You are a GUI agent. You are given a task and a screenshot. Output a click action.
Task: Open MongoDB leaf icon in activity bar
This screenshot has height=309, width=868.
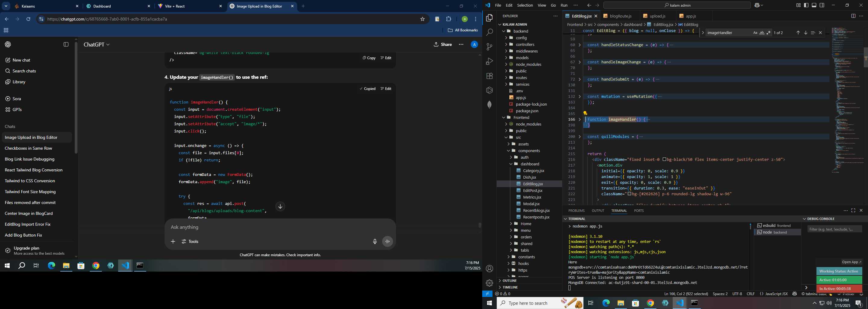click(489, 105)
